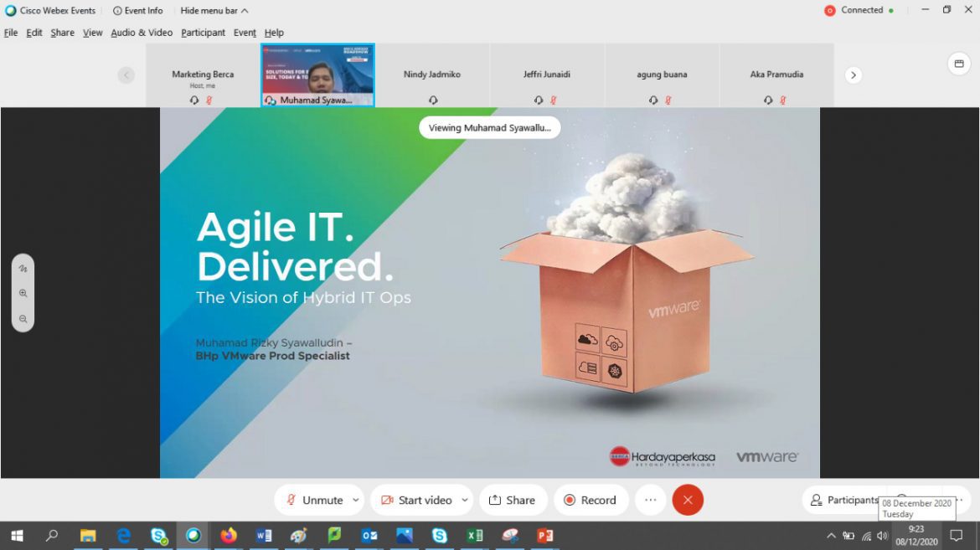This screenshot has height=550, width=980.
Task: Switch to Outlook in the taskbar
Action: 369,536
